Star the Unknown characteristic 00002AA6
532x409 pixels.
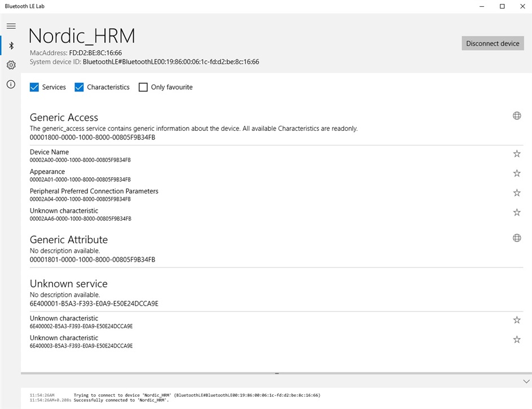[517, 212]
